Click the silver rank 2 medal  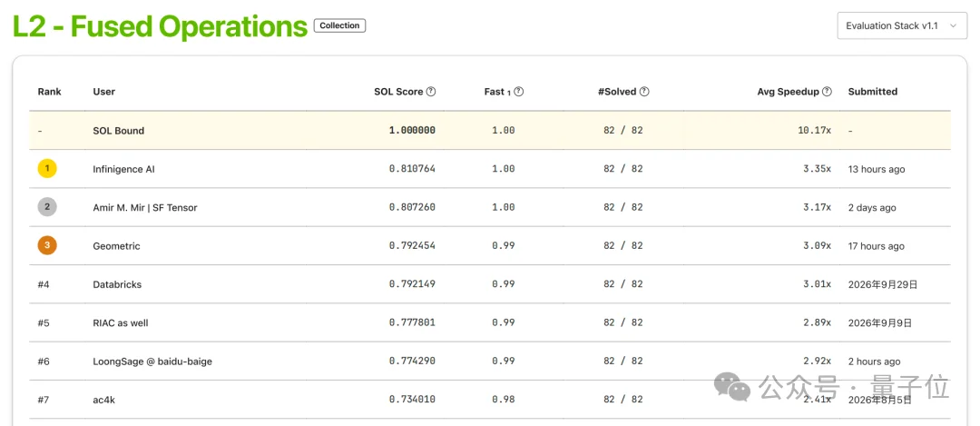pos(47,207)
